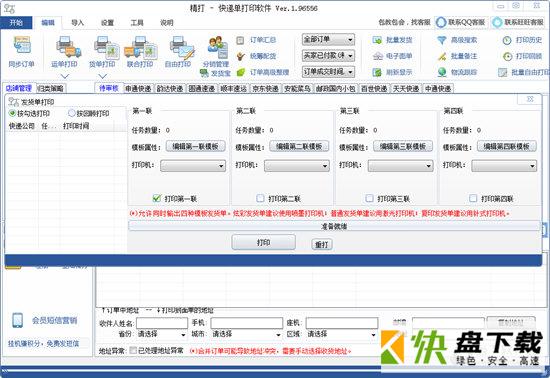
Task: Expand chevron under 运单打印
Action: [x=65, y=76]
